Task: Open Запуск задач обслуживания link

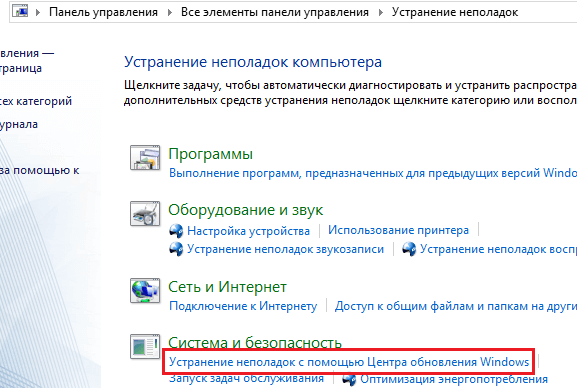Action: (246, 378)
